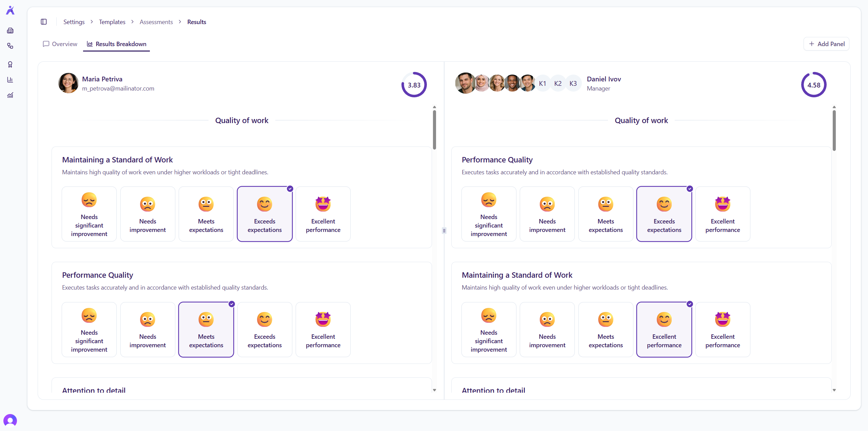Open the company building icon in sidebar

pos(10,31)
